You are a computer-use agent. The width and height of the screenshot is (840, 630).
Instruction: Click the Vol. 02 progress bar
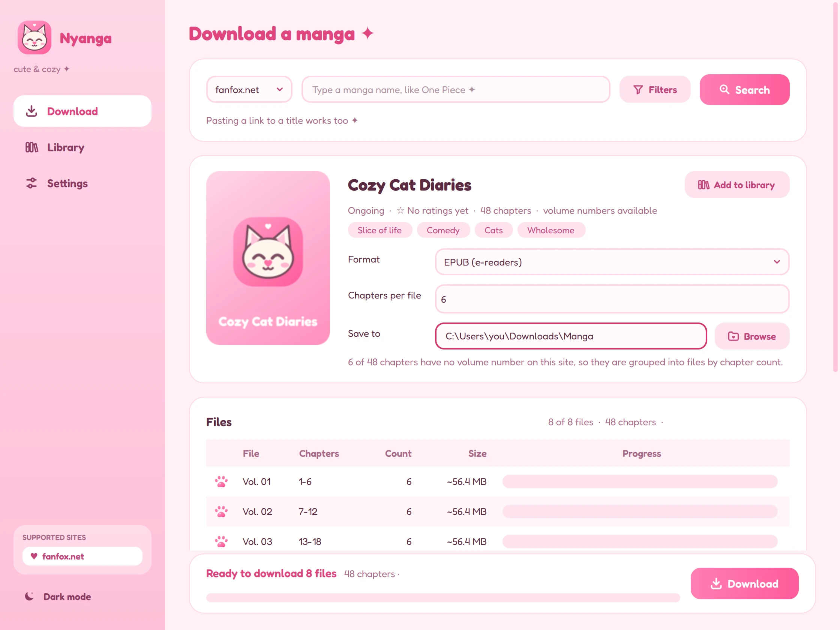click(640, 511)
